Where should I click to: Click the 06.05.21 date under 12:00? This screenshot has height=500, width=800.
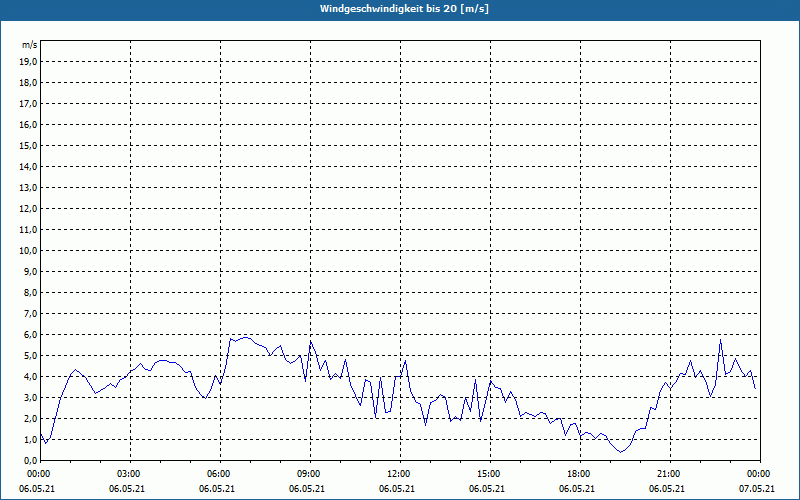click(396, 489)
